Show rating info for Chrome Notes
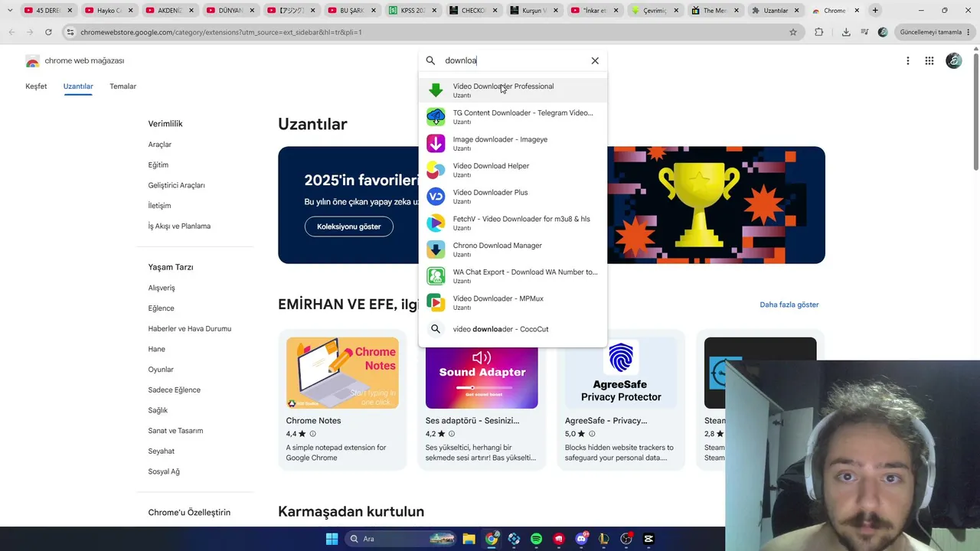This screenshot has height=551, width=980. point(312,434)
